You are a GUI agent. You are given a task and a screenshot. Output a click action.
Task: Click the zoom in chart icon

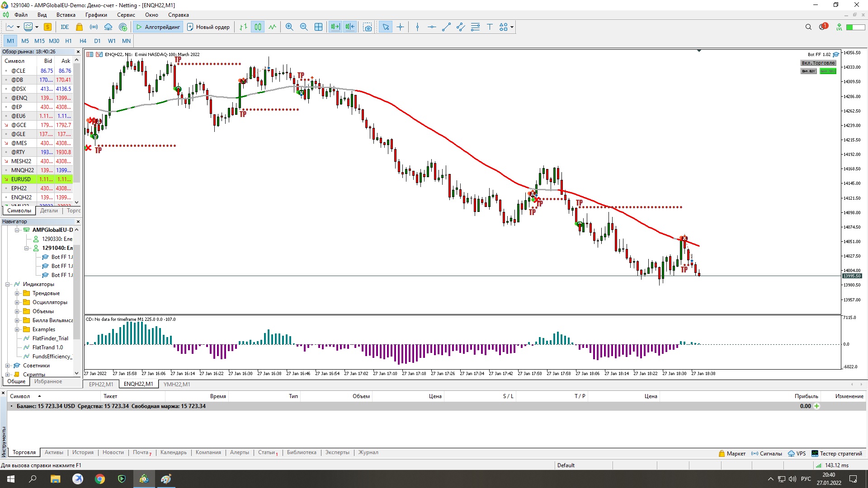tap(289, 27)
